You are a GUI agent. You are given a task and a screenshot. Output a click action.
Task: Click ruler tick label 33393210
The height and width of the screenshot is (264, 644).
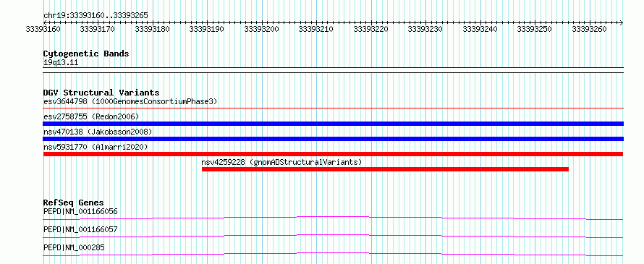click(316, 29)
